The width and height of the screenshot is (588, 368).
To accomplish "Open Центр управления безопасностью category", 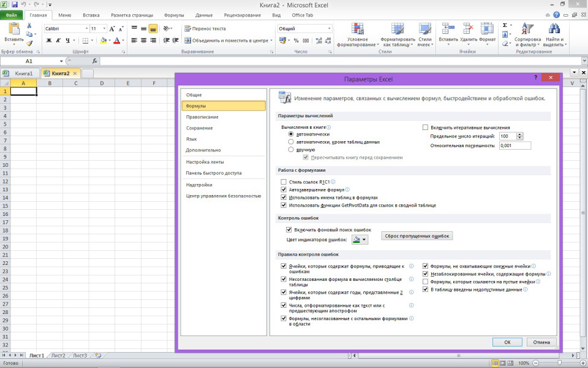I will 224,196.
